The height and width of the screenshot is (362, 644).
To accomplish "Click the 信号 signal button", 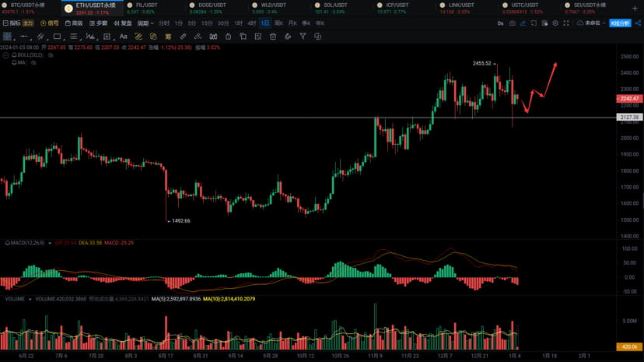I will click(50, 23).
